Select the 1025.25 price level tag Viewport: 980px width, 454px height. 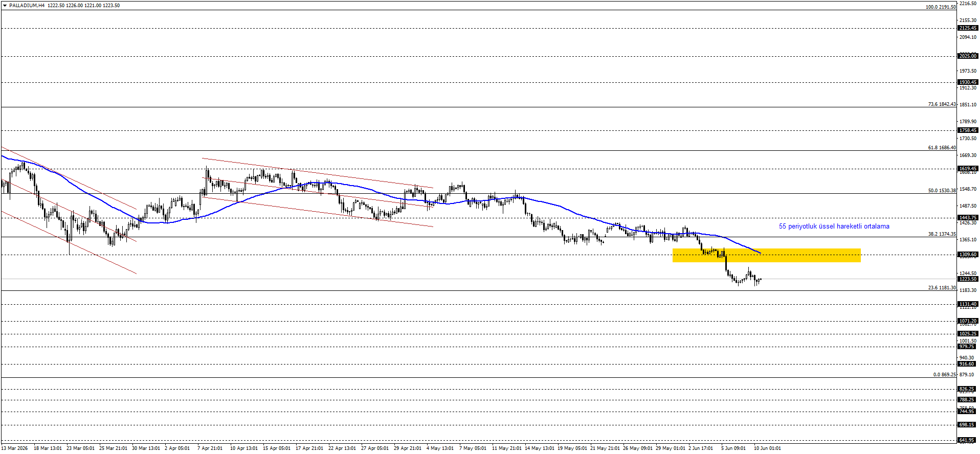968,334
